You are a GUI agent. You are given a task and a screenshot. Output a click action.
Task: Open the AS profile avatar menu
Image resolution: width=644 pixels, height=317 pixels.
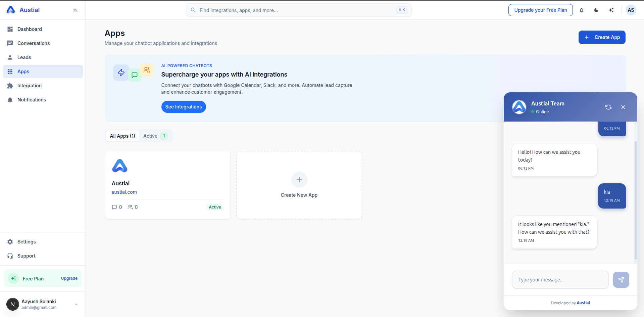coord(631,10)
